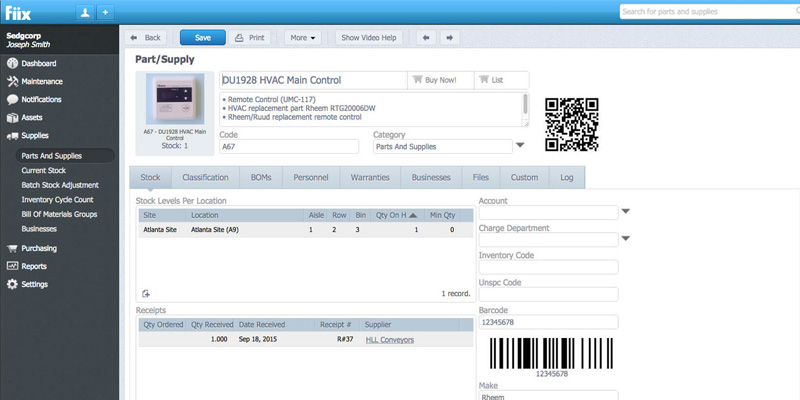The image size is (800, 400).
Task: Switch to the Warranties tab
Action: click(370, 178)
